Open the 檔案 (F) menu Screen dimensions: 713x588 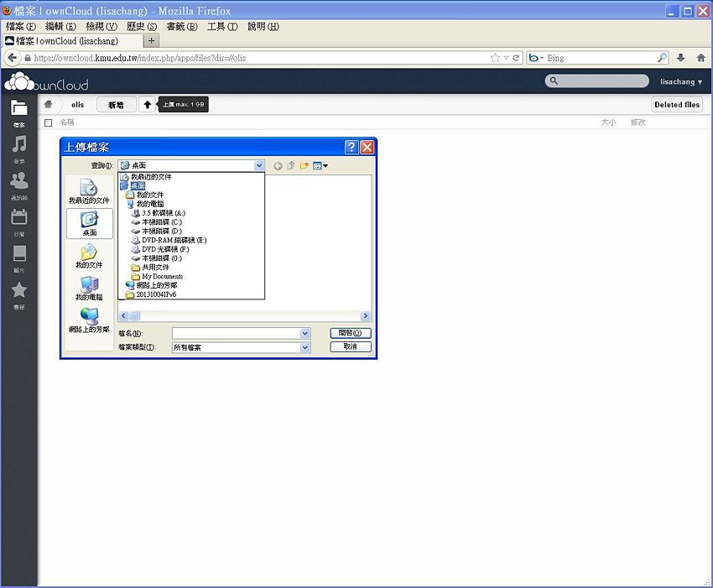coord(21,26)
